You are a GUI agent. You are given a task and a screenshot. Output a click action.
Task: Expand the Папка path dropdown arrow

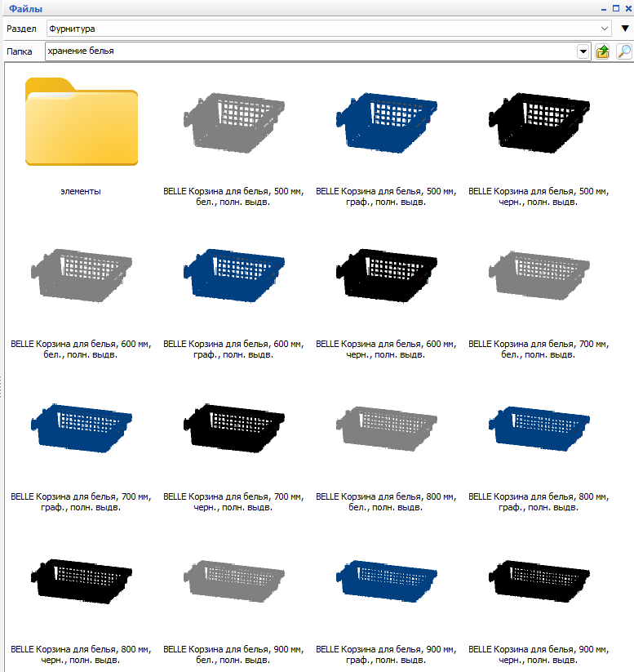(583, 51)
